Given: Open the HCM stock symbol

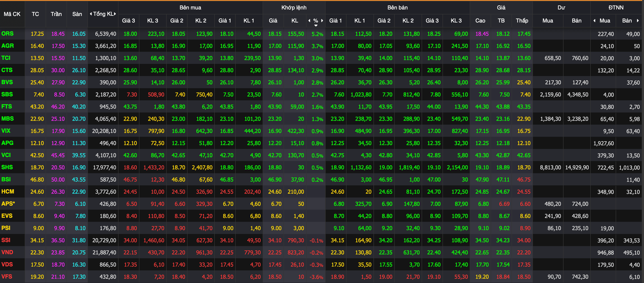Looking at the screenshot, I should coord(8,191).
